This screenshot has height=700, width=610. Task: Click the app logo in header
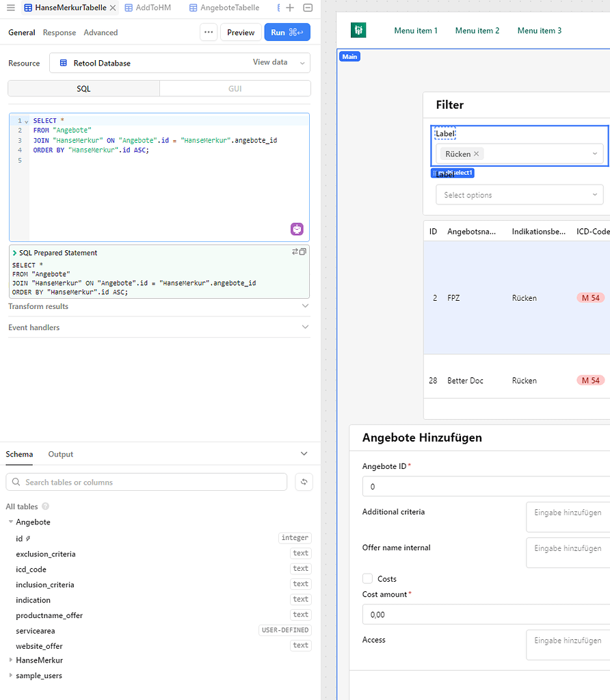(358, 30)
